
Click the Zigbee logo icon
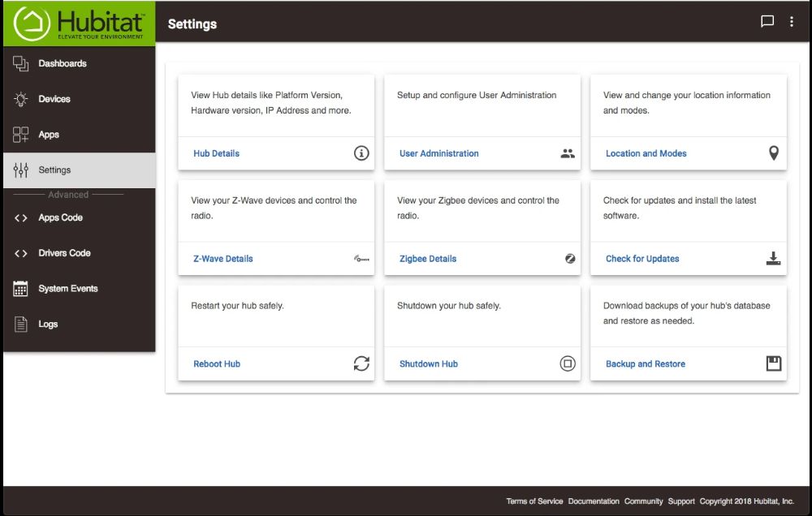point(570,259)
